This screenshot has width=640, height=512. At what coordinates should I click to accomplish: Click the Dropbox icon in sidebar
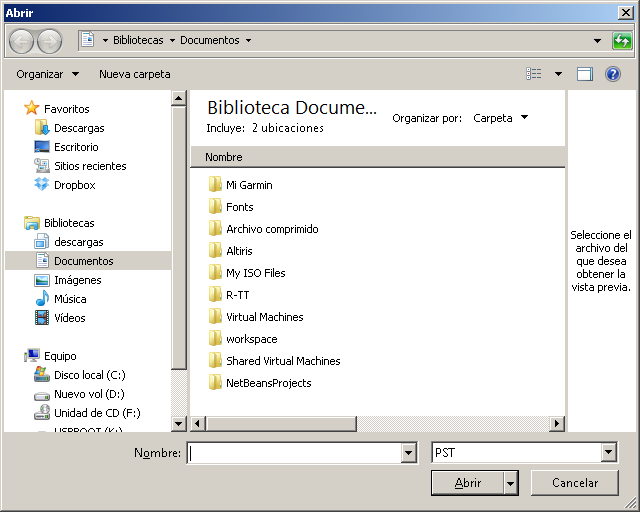[42, 185]
